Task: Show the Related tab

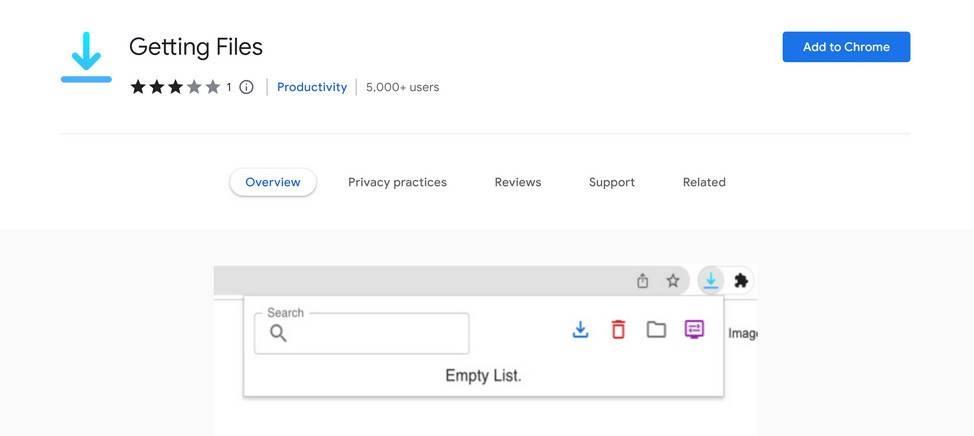Action: click(x=704, y=182)
